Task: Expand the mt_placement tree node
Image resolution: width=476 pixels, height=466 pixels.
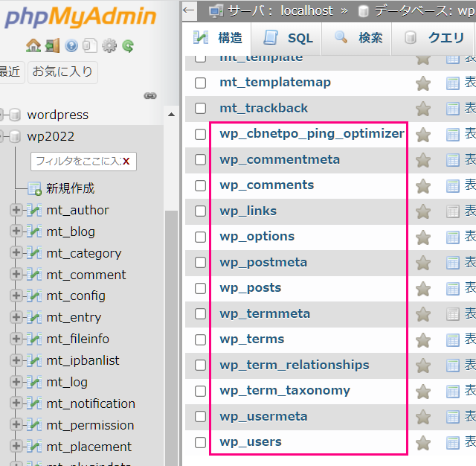Action: coord(16,447)
